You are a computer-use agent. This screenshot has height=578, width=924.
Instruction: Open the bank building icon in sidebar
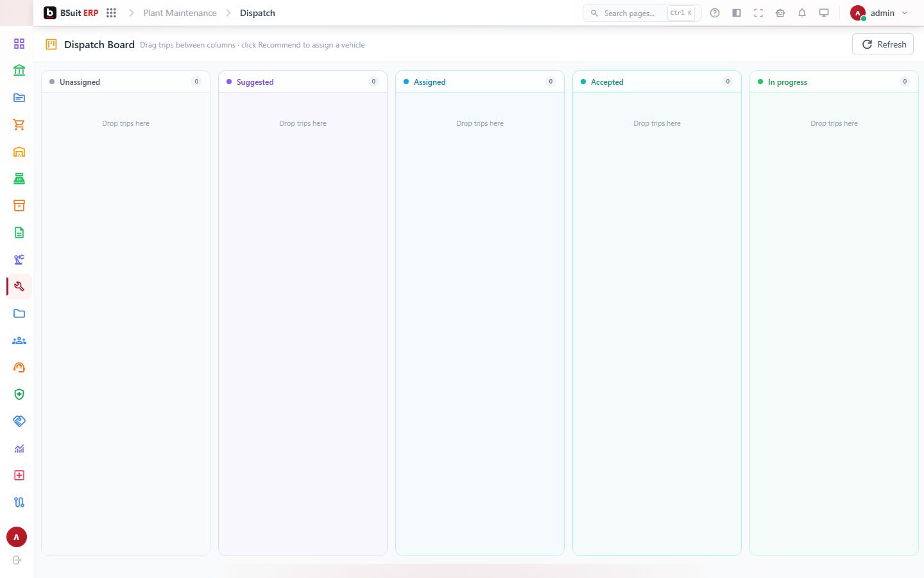coord(19,71)
